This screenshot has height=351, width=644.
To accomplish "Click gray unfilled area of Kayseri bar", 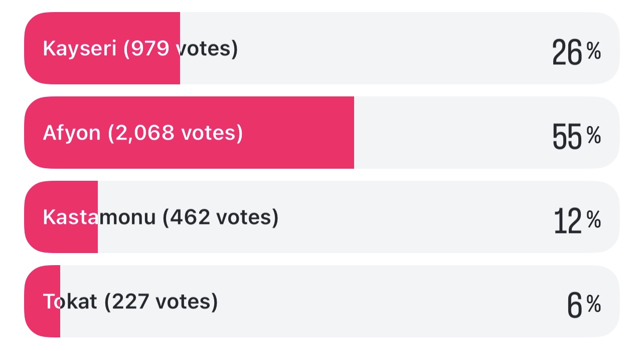I will point(400,48).
